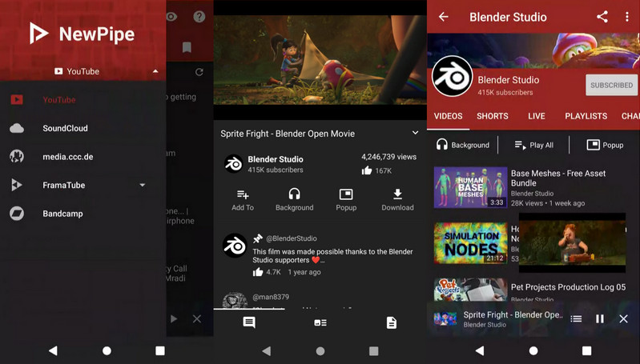Screen dimensions: 640x364
Task: Switch to the LIVE tab
Action: [x=537, y=116]
